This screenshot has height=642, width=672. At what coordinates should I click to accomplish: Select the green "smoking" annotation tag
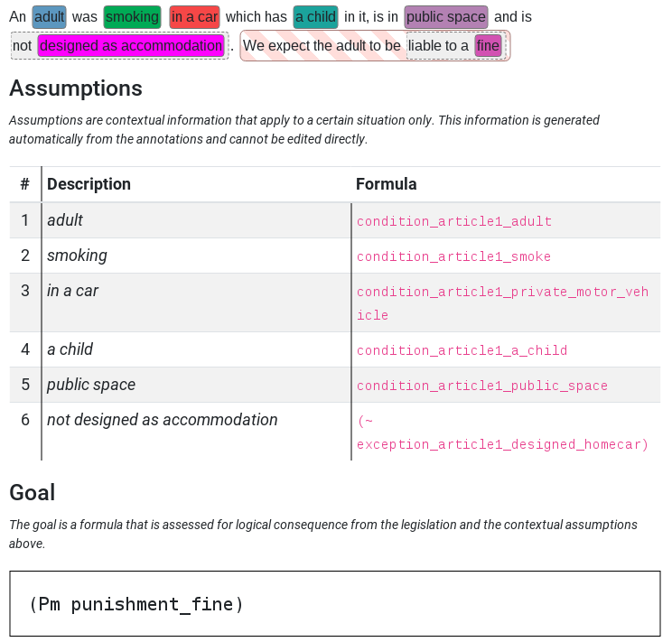[x=132, y=17]
